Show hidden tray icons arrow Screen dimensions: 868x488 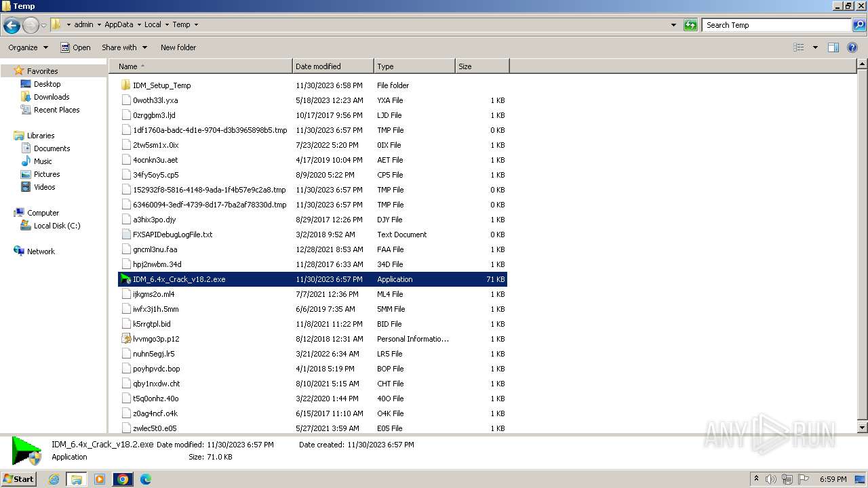click(757, 479)
